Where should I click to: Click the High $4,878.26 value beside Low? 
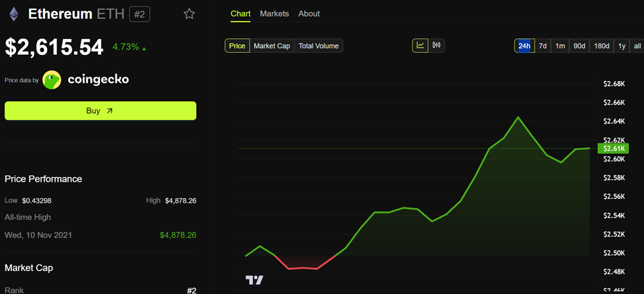181,201
